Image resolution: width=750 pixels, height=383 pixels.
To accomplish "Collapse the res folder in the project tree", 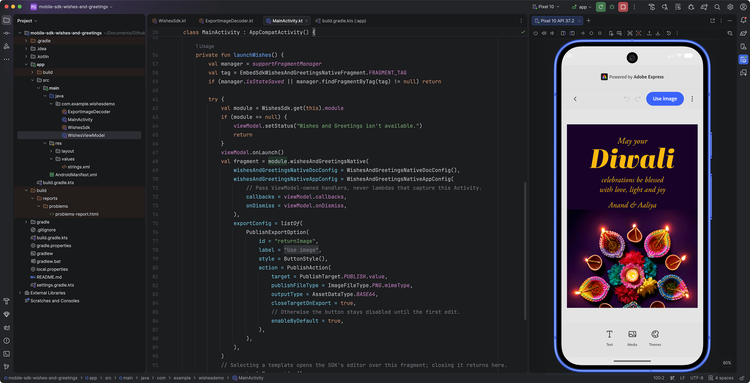I will click(x=45, y=143).
